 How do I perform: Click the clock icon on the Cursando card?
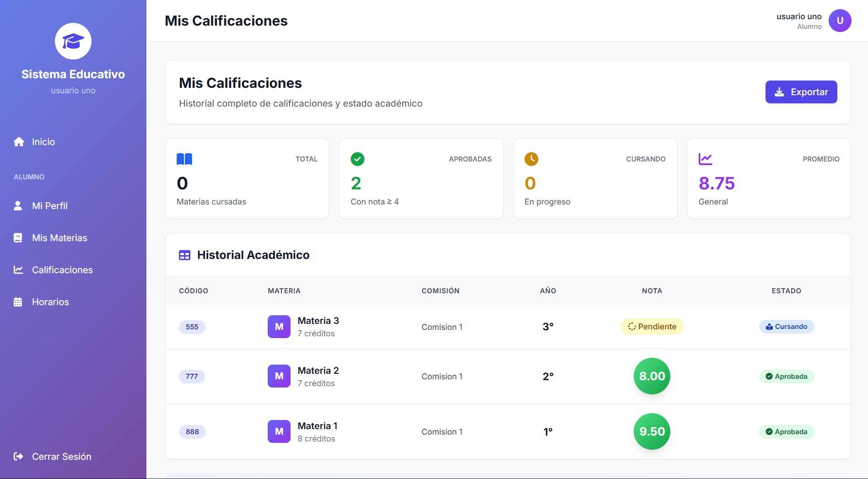pyautogui.click(x=531, y=159)
